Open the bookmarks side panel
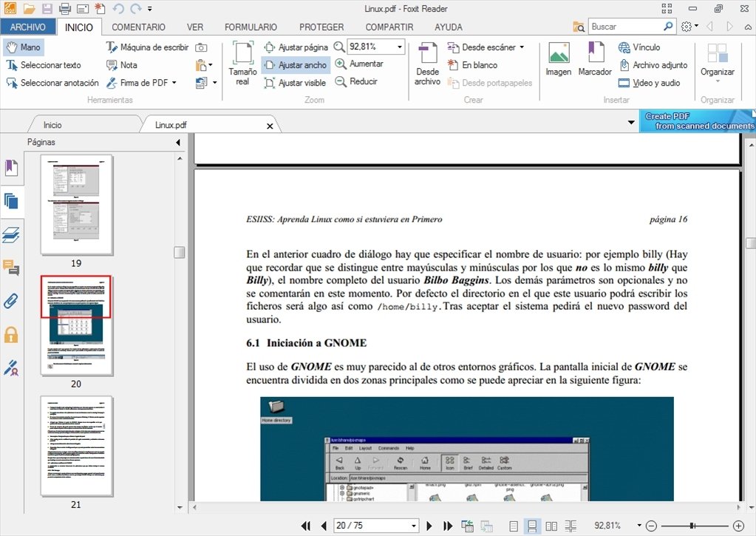 (11, 167)
